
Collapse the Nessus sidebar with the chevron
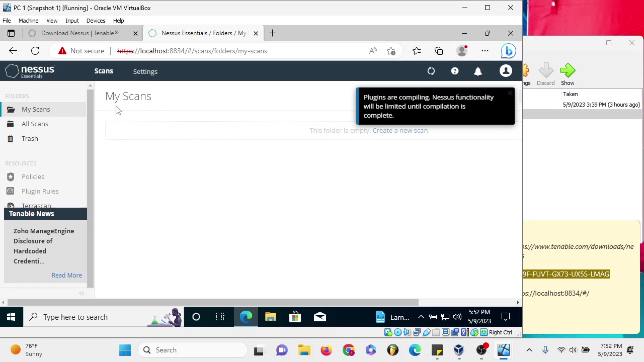(x=82, y=293)
